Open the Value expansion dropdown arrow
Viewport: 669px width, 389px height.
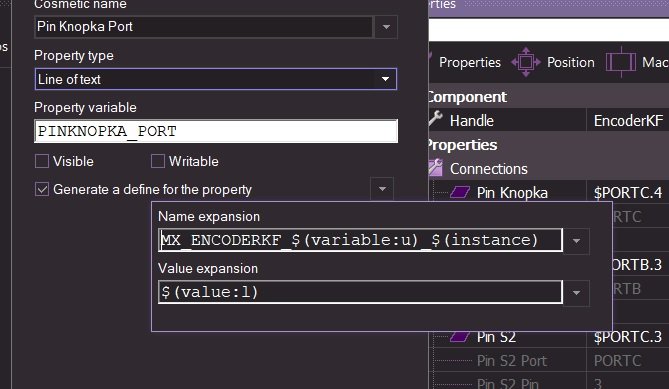[x=576, y=293]
